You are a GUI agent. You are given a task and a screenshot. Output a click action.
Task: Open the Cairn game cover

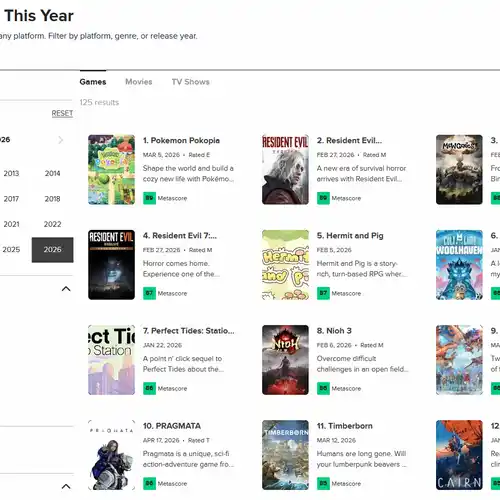pyautogui.click(x=459, y=455)
